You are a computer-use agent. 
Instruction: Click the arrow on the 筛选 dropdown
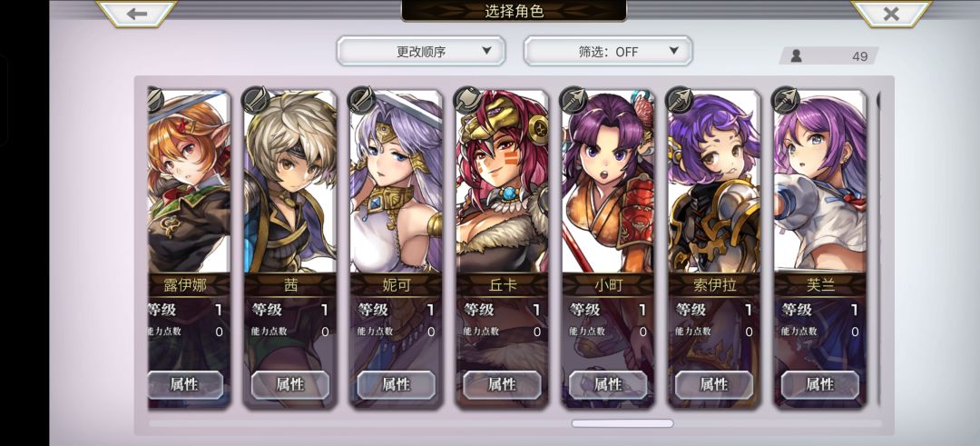(x=673, y=51)
